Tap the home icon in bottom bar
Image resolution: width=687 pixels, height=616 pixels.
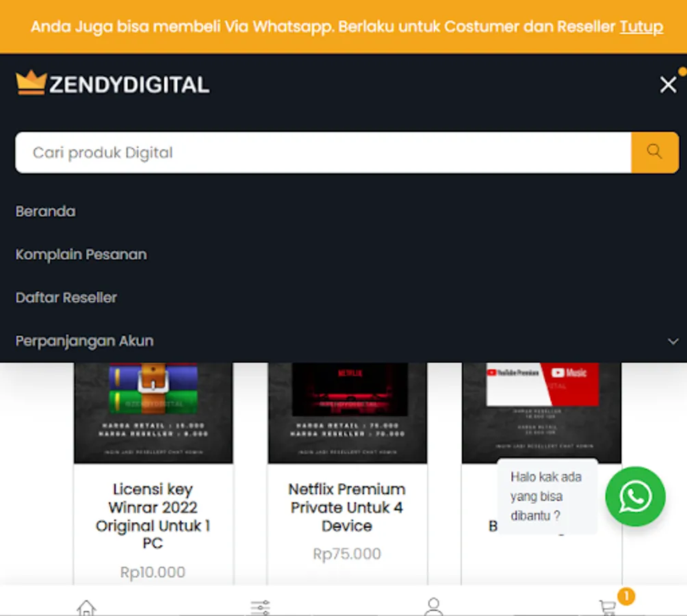(86, 607)
